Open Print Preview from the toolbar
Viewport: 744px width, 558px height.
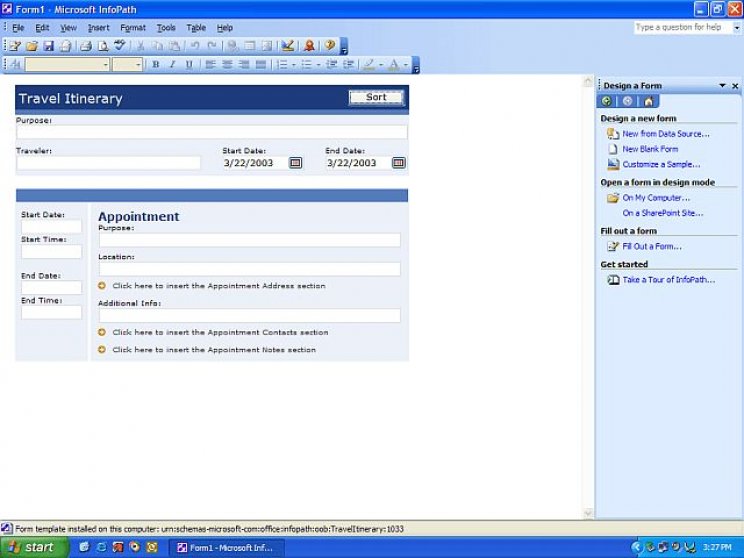(103, 46)
